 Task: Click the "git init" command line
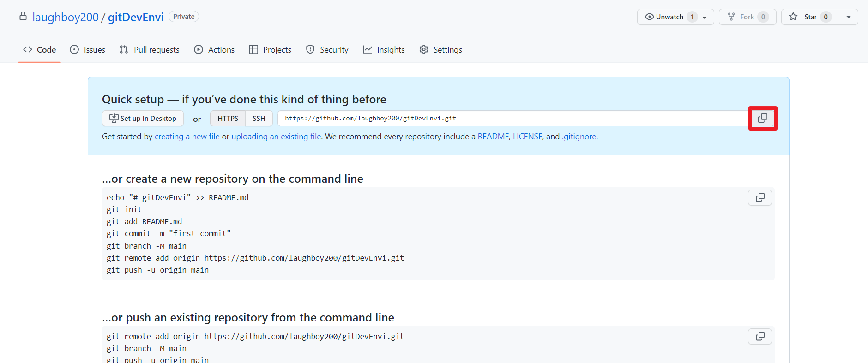[124, 209]
